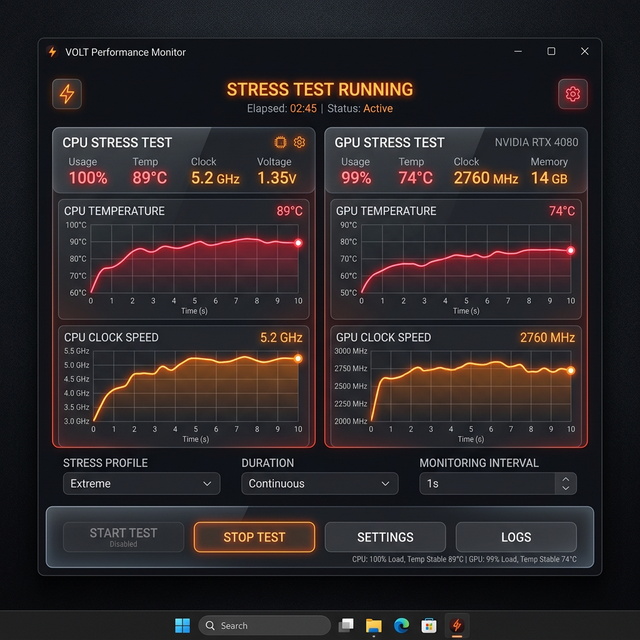Image resolution: width=640 pixels, height=640 pixels.
Task: Open the LOGS button
Action: (516, 537)
